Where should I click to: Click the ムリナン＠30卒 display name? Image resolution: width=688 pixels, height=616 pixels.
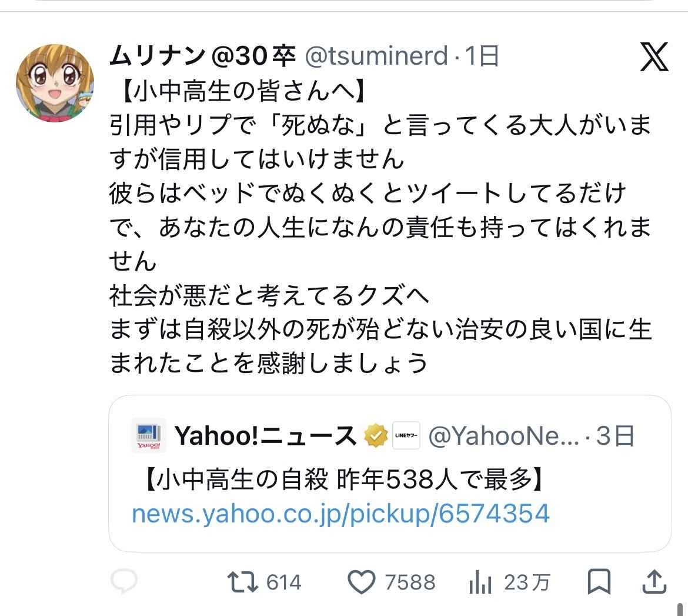click(202, 56)
